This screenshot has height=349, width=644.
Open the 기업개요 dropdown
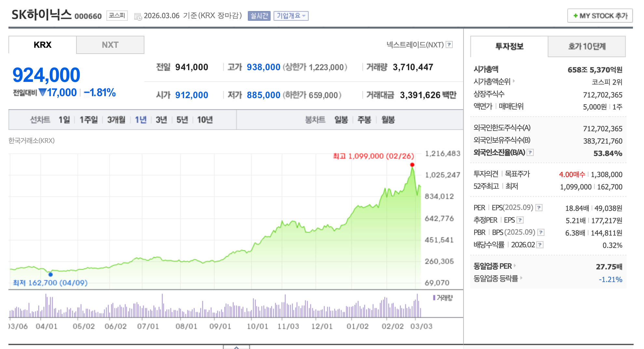tap(291, 16)
